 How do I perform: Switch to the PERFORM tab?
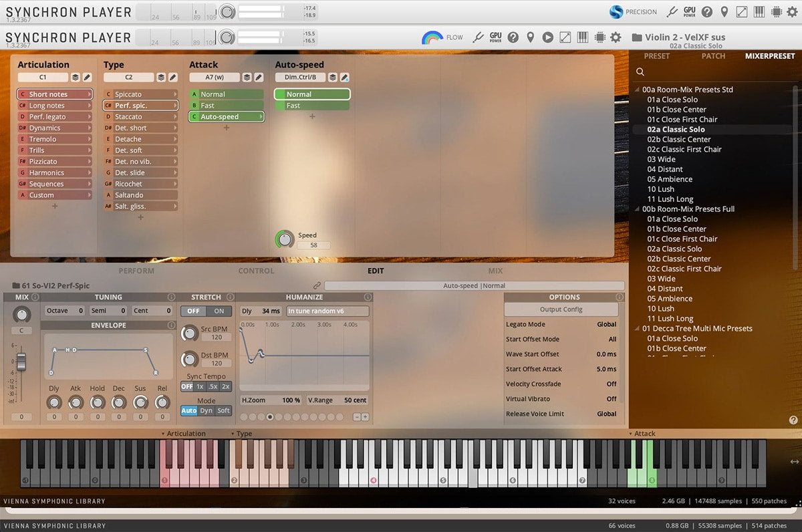coord(136,271)
